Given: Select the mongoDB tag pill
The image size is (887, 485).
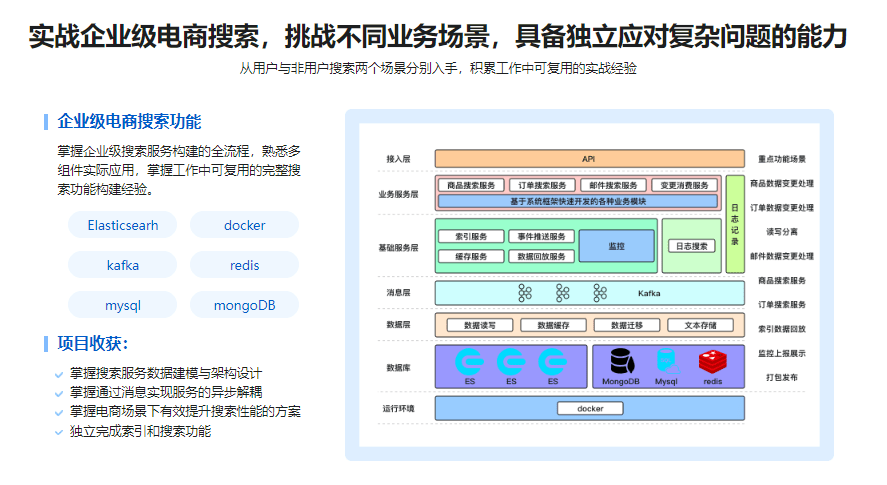Looking at the screenshot, I should pos(244,305).
